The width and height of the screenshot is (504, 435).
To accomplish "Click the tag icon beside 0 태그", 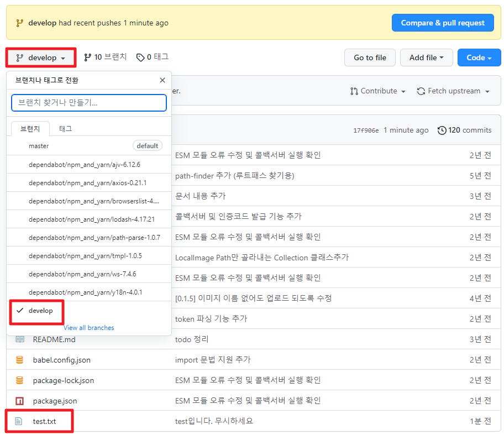I will [140, 57].
